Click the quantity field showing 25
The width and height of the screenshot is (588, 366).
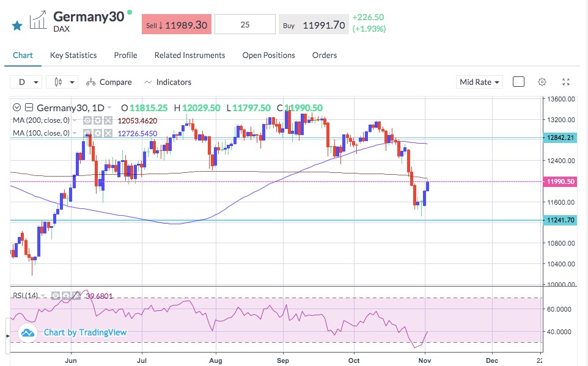(x=245, y=24)
